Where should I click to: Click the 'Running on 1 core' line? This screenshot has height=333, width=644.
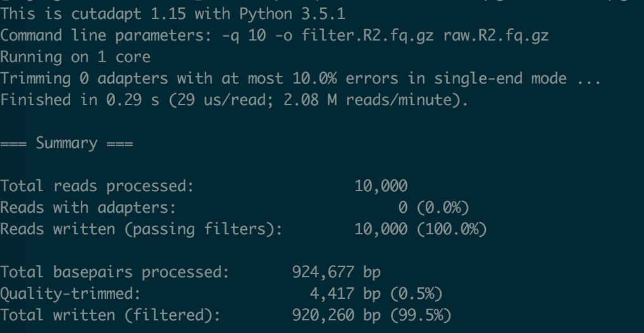(x=75, y=57)
